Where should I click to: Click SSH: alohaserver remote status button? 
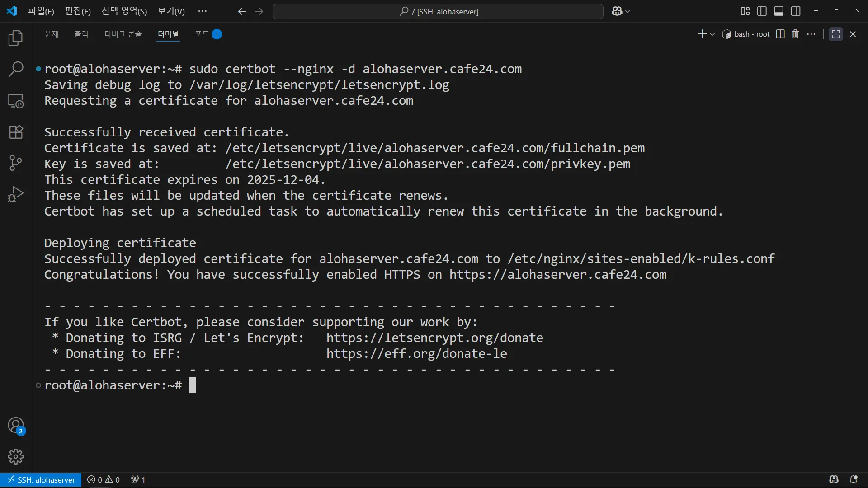tap(41, 479)
